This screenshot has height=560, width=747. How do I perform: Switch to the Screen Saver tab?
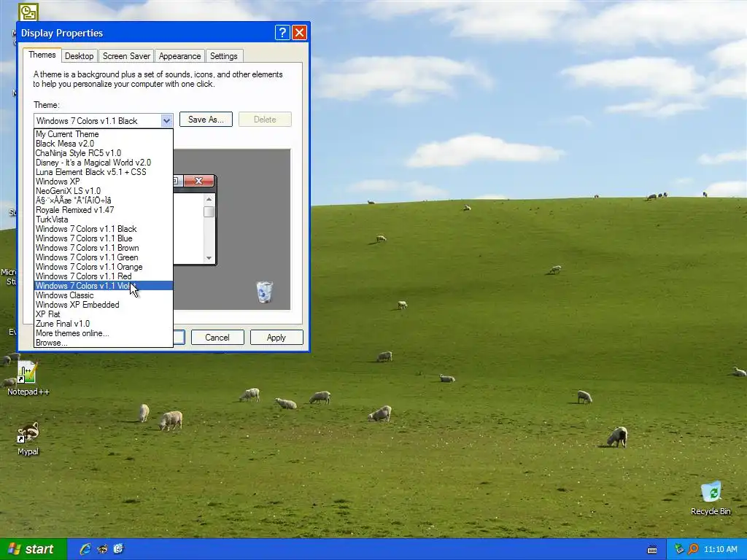[126, 55]
